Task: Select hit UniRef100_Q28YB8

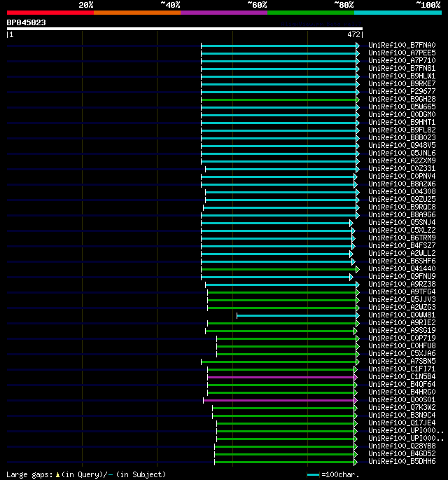Action: tap(402, 446)
